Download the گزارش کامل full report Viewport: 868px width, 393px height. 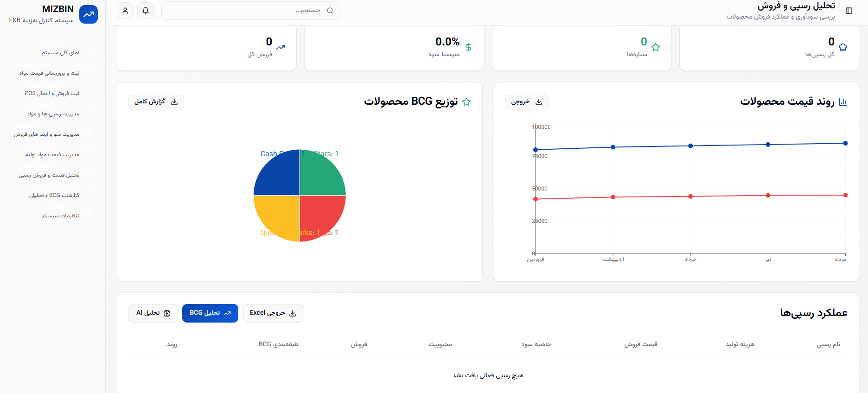click(x=156, y=102)
